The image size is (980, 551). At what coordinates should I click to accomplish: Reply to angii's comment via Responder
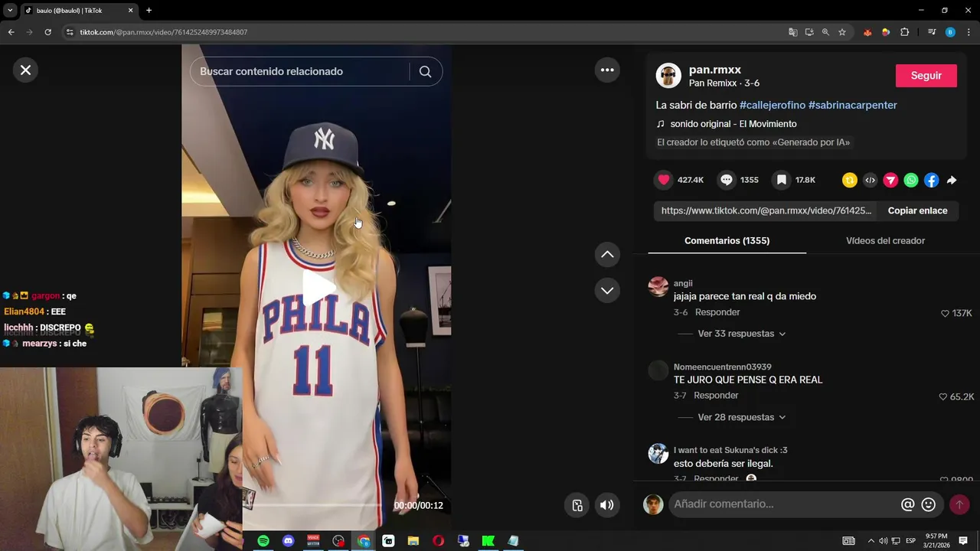click(717, 312)
